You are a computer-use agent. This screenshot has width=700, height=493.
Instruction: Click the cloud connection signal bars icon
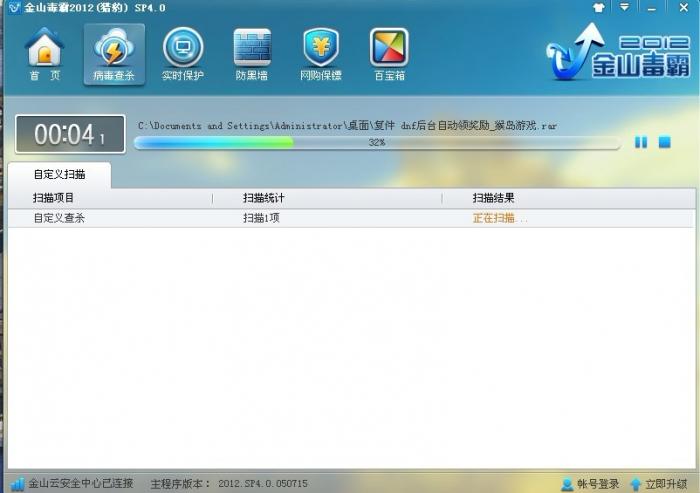coord(17,484)
